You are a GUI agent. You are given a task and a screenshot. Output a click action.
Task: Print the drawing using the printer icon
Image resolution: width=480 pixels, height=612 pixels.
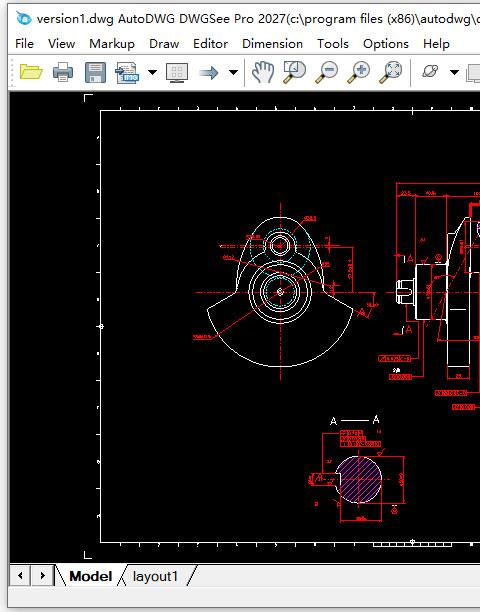coord(63,72)
